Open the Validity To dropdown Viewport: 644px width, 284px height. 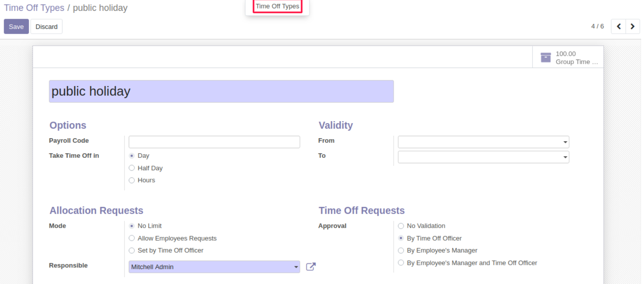(x=483, y=157)
